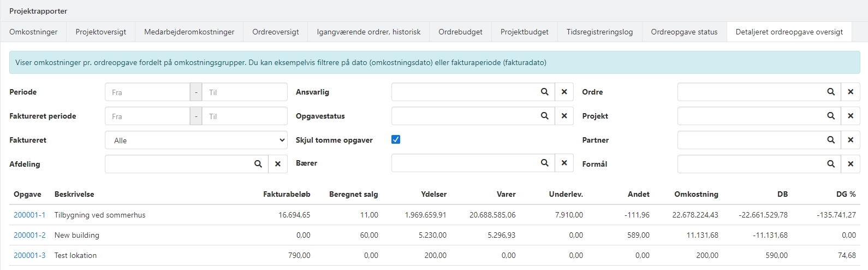Screen dimensions: 868x270
Task: Switch to the Omkostninger tab
Action: click(x=33, y=32)
